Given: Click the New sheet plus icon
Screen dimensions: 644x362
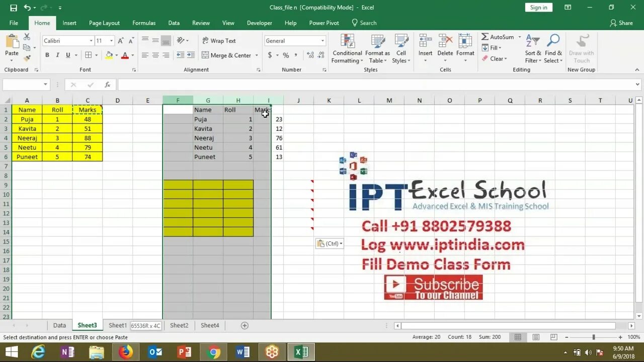Looking at the screenshot, I should (245, 325).
